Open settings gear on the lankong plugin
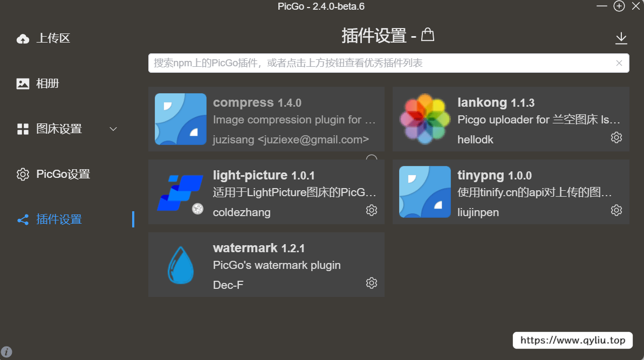This screenshot has width=644, height=360. tap(616, 137)
